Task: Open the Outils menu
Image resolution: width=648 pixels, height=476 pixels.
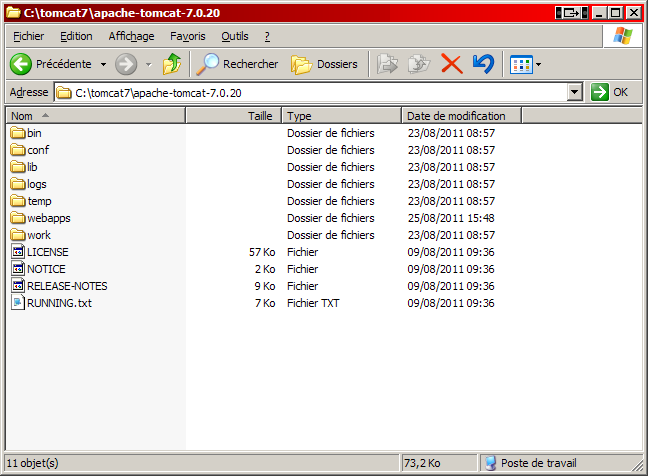Action: point(235,36)
